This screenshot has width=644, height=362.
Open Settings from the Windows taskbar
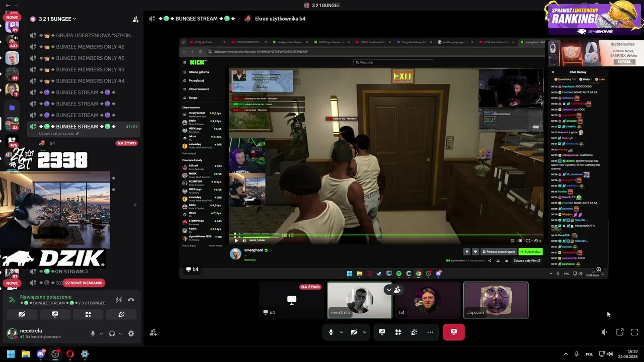point(85,354)
